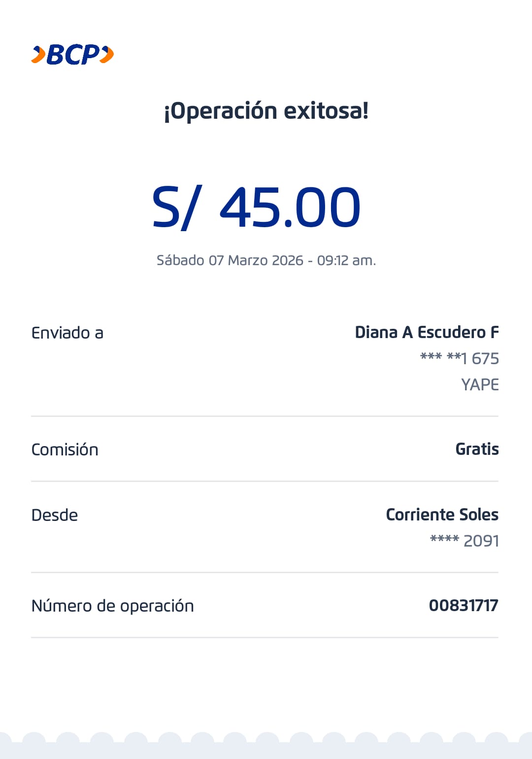Click the S/ currency symbol
532x759 pixels.
[x=176, y=207]
